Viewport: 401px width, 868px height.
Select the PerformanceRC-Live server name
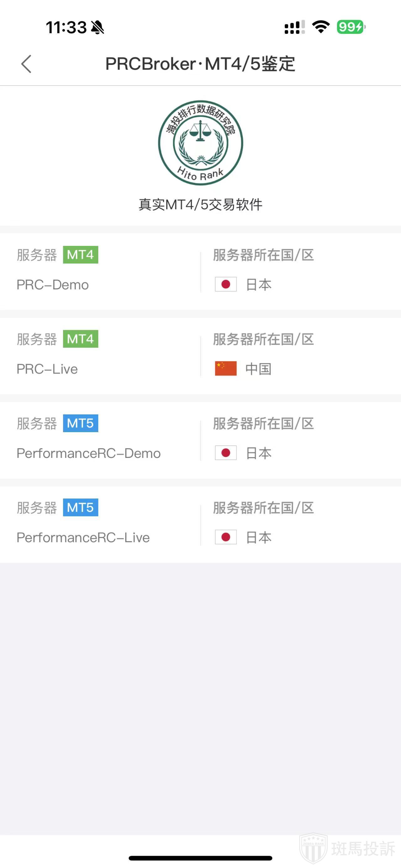coord(83,538)
